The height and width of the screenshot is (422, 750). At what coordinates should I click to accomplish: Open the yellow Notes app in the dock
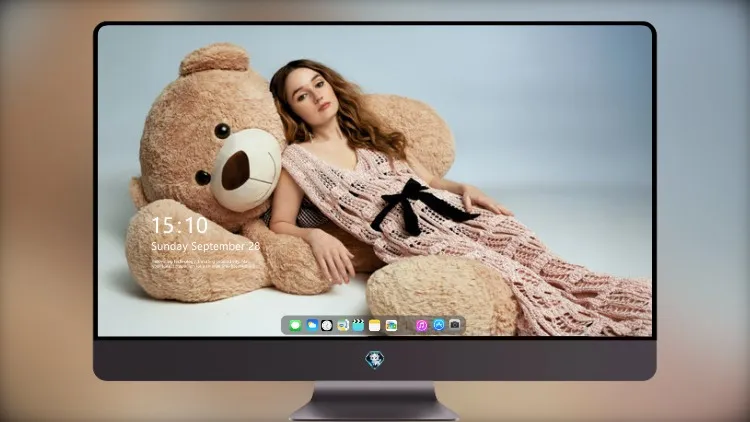(x=375, y=326)
